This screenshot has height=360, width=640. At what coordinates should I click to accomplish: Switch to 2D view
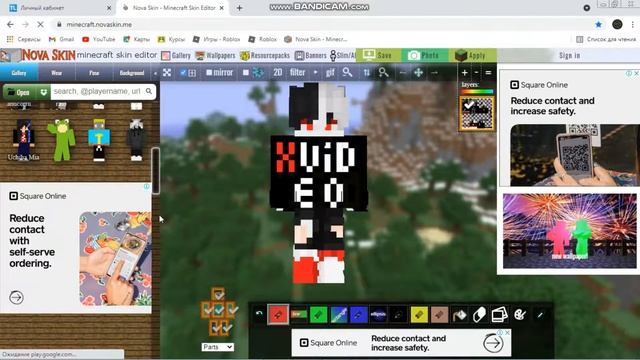click(278, 73)
